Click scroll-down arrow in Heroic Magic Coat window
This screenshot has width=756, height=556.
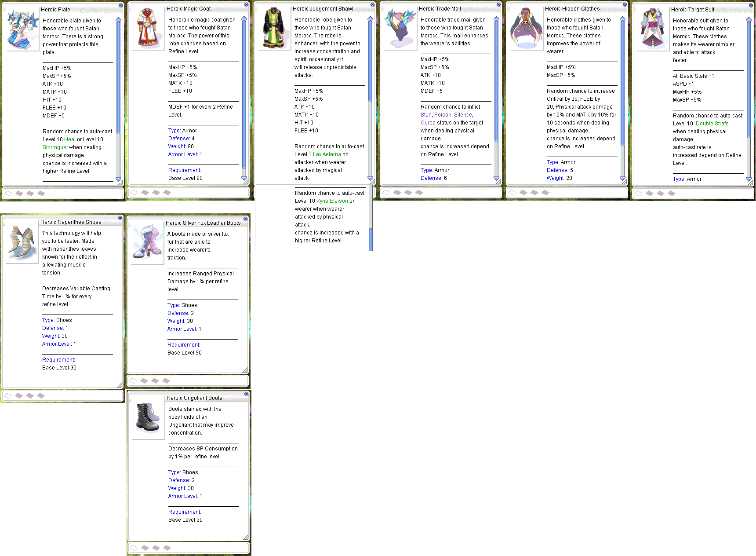244,178
